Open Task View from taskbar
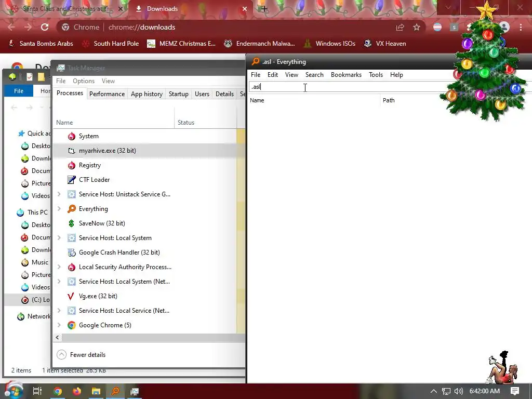The height and width of the screenshot is (399, 532). (37, 391)
